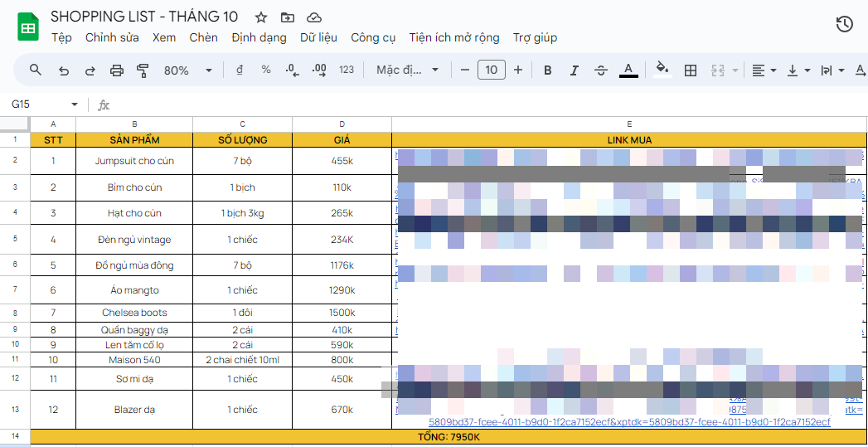868x447 pixels.
Task: Select the SẢN PHẨM header cell
Action: [134, 140]
